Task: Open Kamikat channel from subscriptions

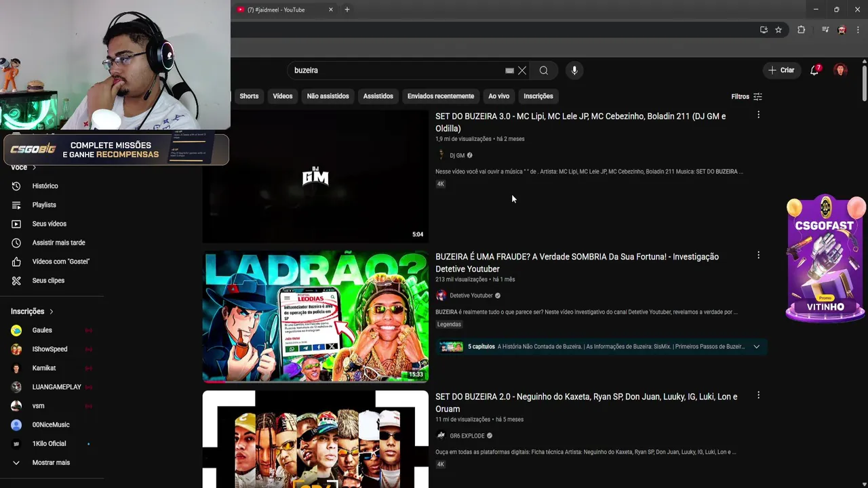Action: click(x=43, y=368)
